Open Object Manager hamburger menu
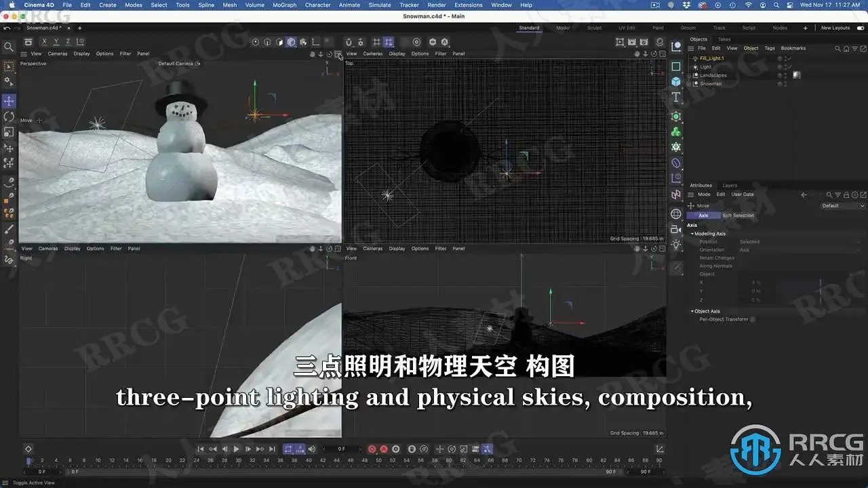Screen dimensions: 868x488 click(x=691, y=48)
